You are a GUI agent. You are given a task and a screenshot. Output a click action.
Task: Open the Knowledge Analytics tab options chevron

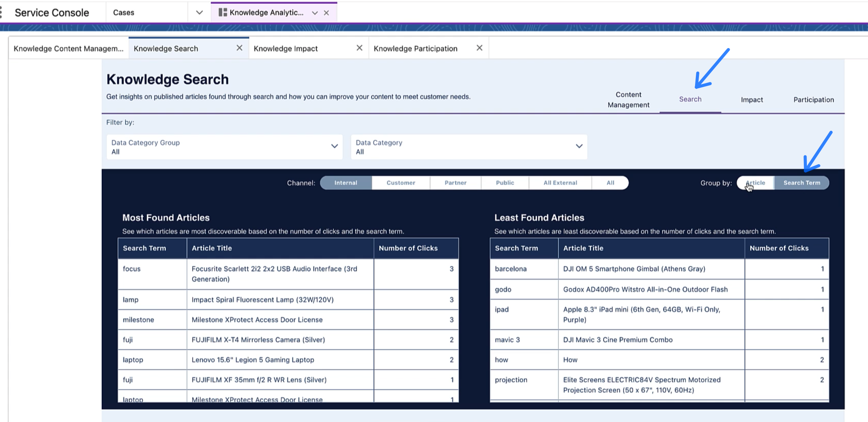(315, 13)
